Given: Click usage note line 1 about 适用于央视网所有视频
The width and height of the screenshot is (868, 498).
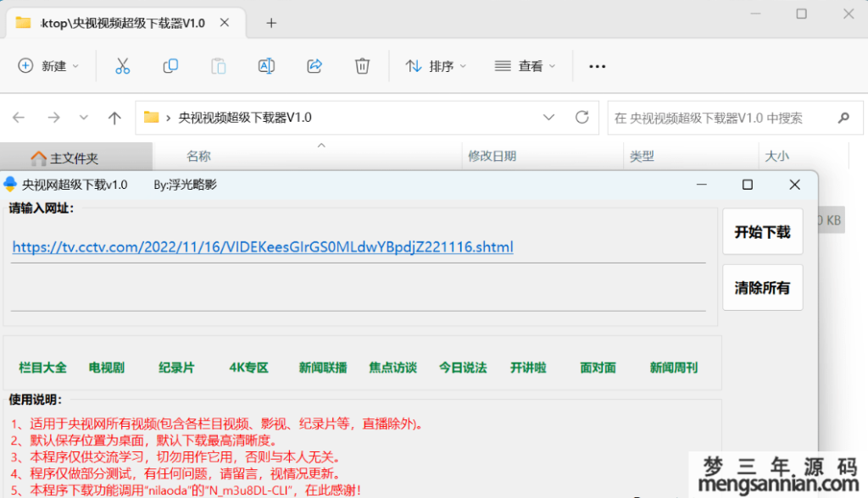Looking at the screenshot, I should coord(218,424).
